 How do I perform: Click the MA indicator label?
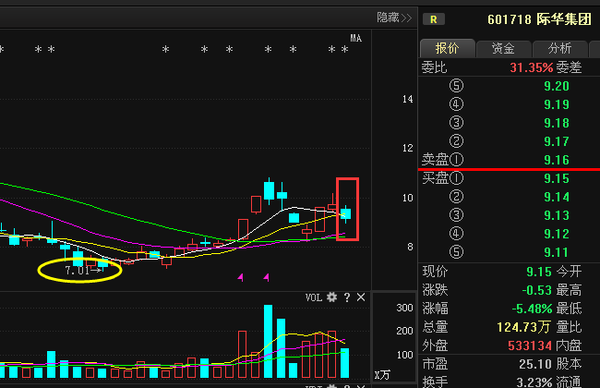(356, 38)
